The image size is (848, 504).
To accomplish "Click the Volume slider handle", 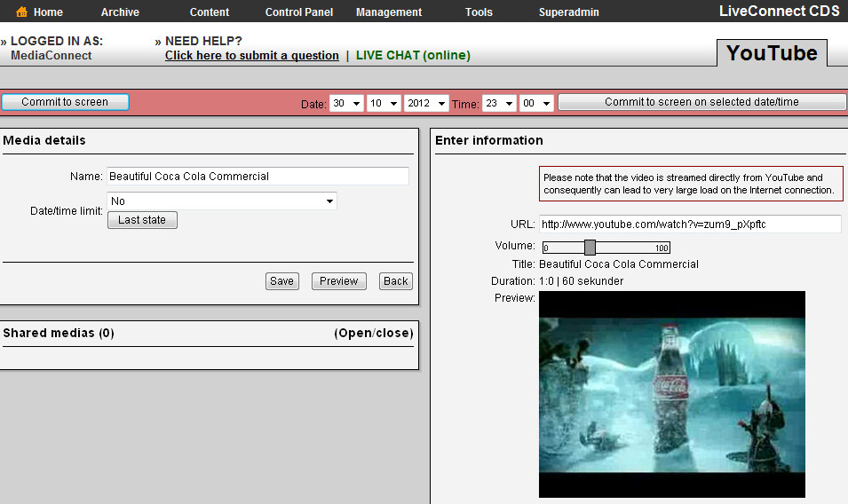I will point(590,248).
